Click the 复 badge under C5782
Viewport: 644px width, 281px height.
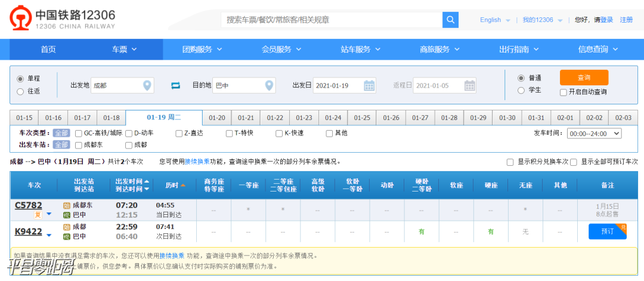38,214
